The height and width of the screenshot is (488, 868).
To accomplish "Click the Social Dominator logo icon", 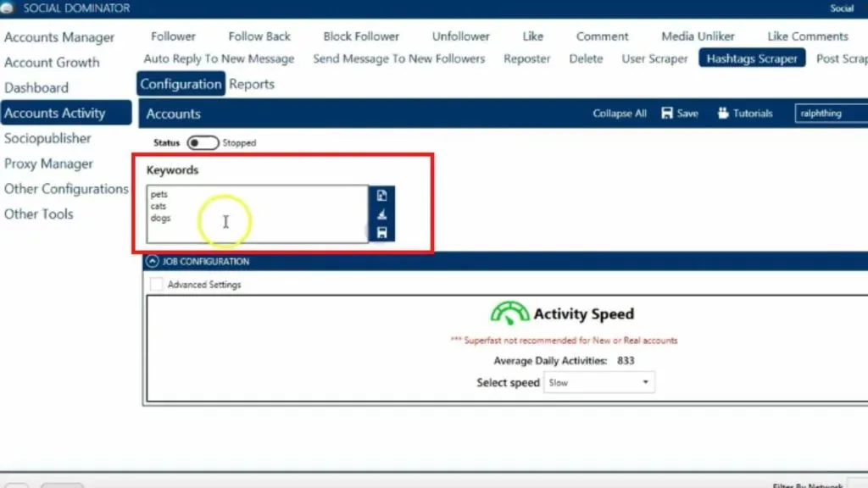I will (10, 8).
